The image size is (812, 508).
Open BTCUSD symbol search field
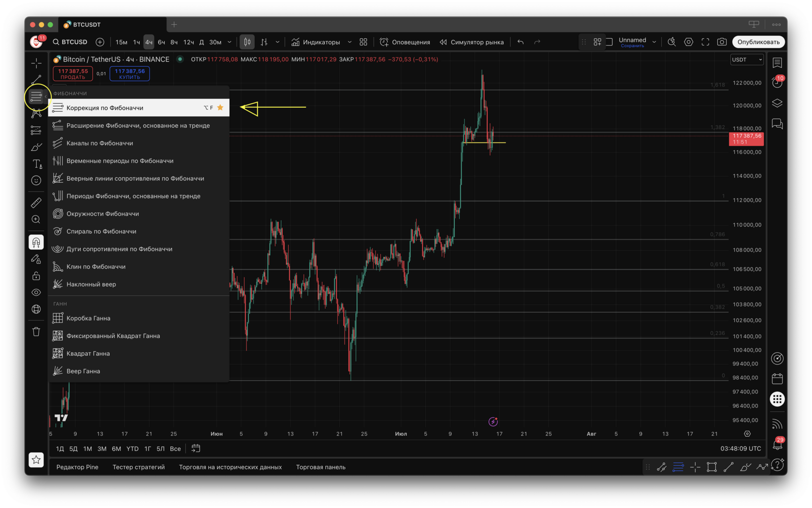71,42
